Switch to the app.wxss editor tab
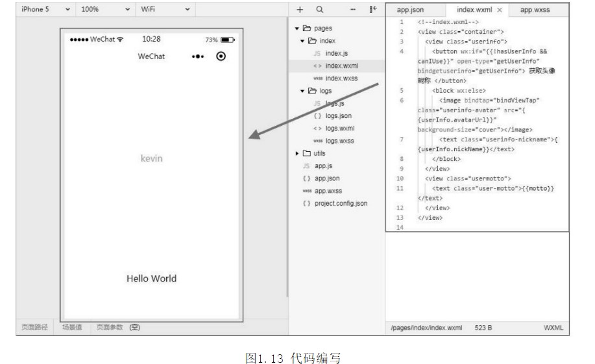This screenshot has height=364, width=595. (x=535, y=10)
